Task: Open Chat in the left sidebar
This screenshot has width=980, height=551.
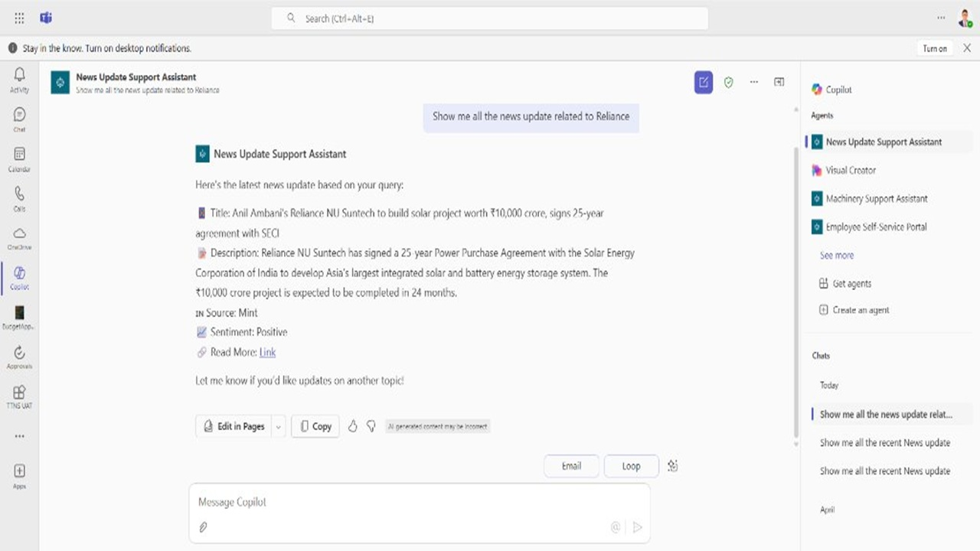Action: [x=19, y=119]
